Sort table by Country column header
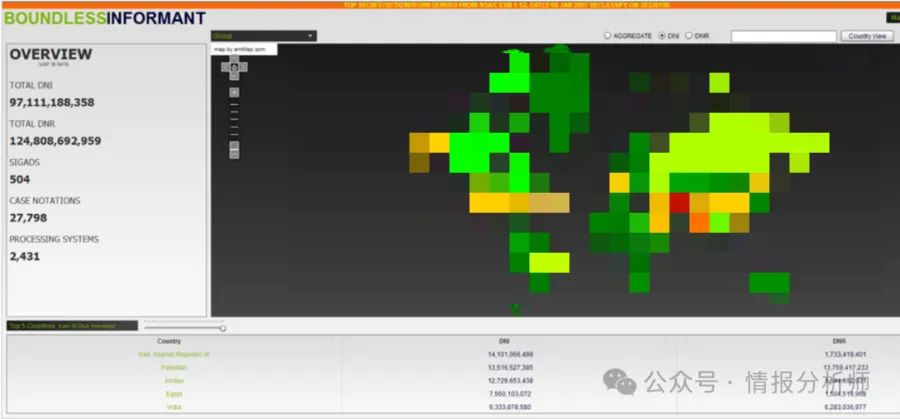900x419 pixels. point(169,341)
